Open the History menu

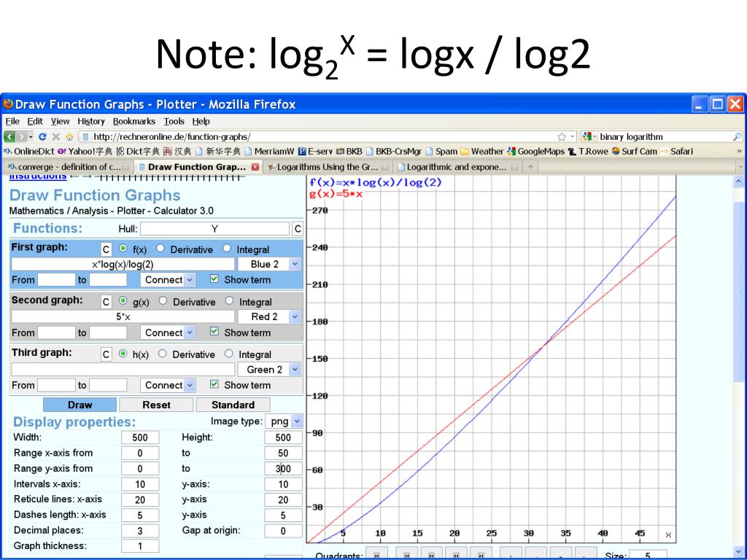click(x=91, y=122)
